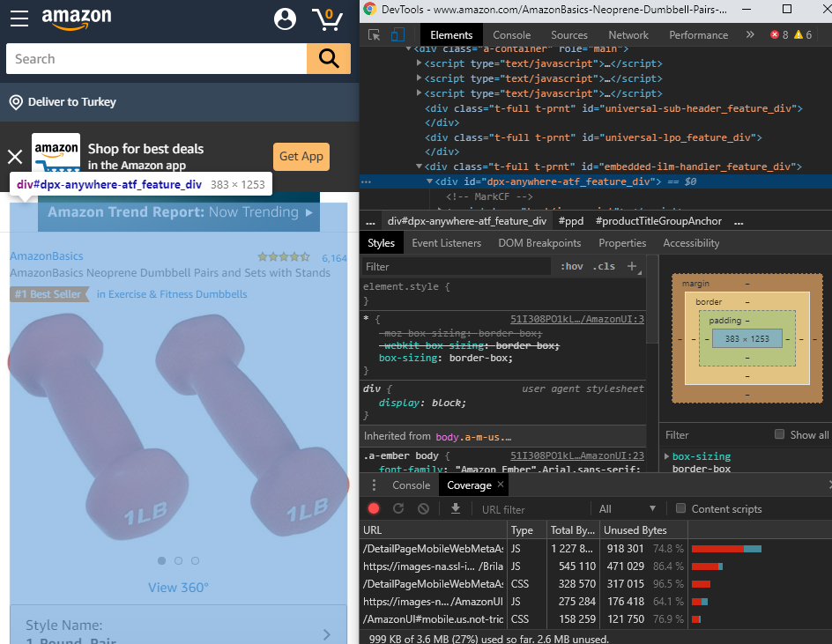Click the Amazon search input field
The width and height of the screenshot is (832, 644).
point(157,58)
